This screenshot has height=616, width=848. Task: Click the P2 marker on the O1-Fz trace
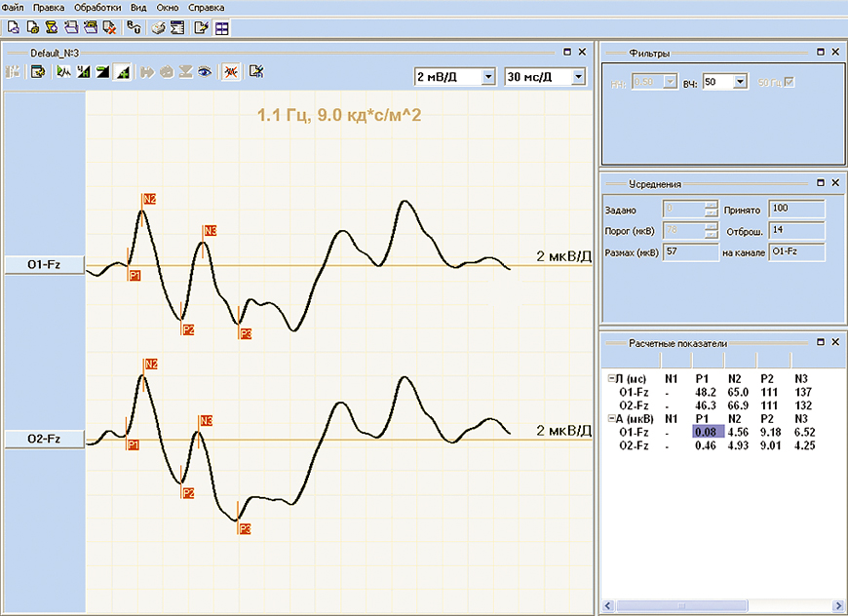188,329
